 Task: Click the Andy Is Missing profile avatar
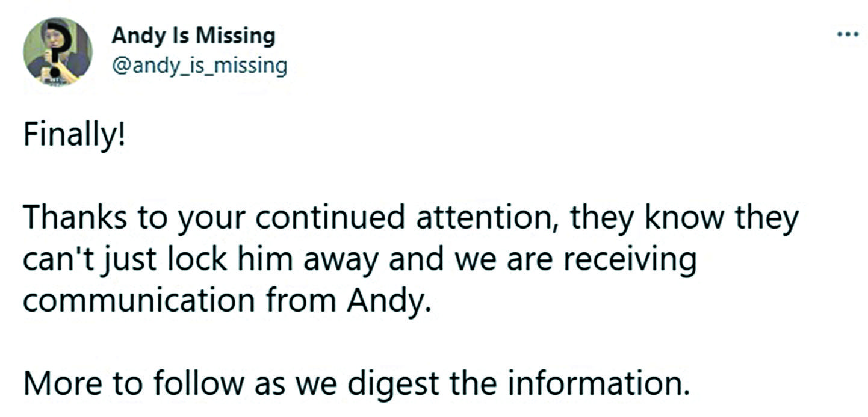tap(58, 52)
